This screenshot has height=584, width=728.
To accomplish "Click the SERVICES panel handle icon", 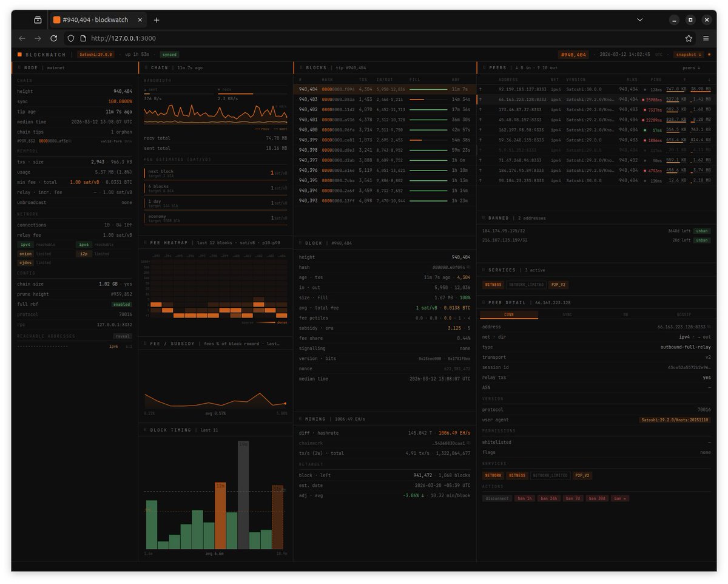I will [484, 270].
